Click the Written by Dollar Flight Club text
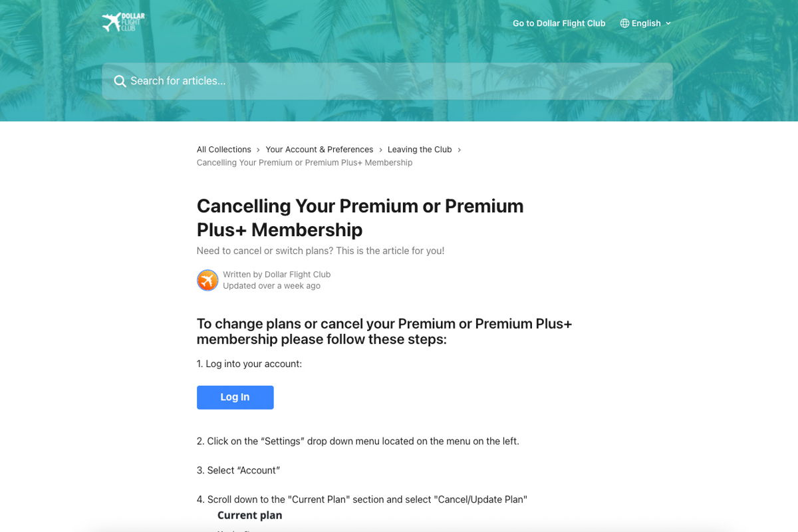 tap(277, 274)
